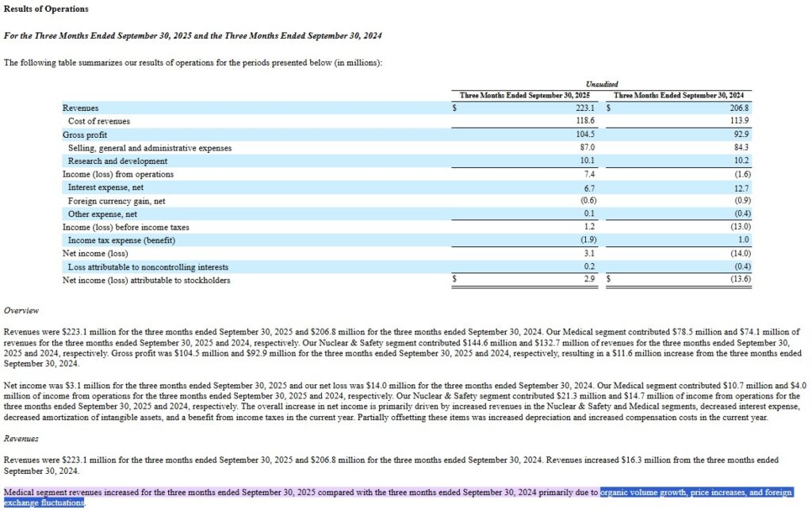This screenshot has width=812, height=511.
Task: Click the "Cost of revenues" row label
Action: pyautogui.click(x=98, y=121)
